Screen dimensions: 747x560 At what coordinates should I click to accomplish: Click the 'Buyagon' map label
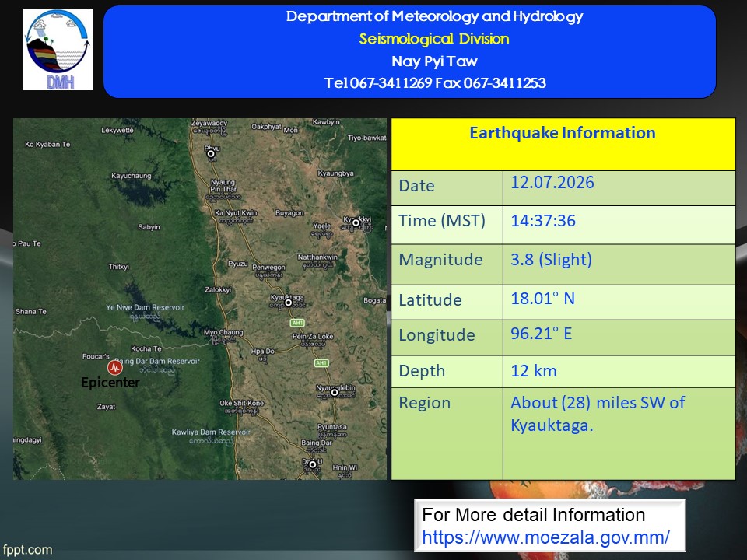289,213
